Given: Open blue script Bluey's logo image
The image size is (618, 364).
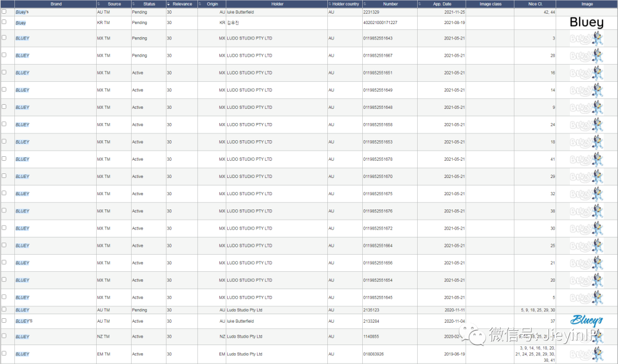Looking at the screenshot, I should pyautogui.click(x=587, y=321).
